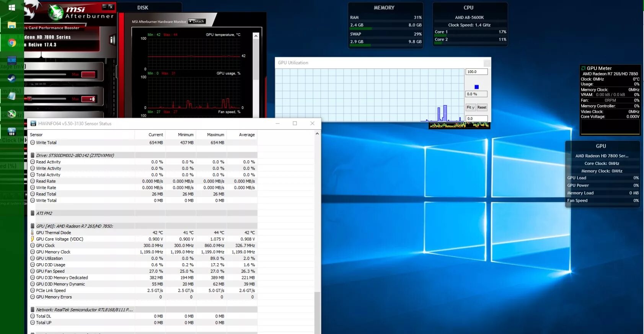Sort by the Sensor column header

[82, 135]
